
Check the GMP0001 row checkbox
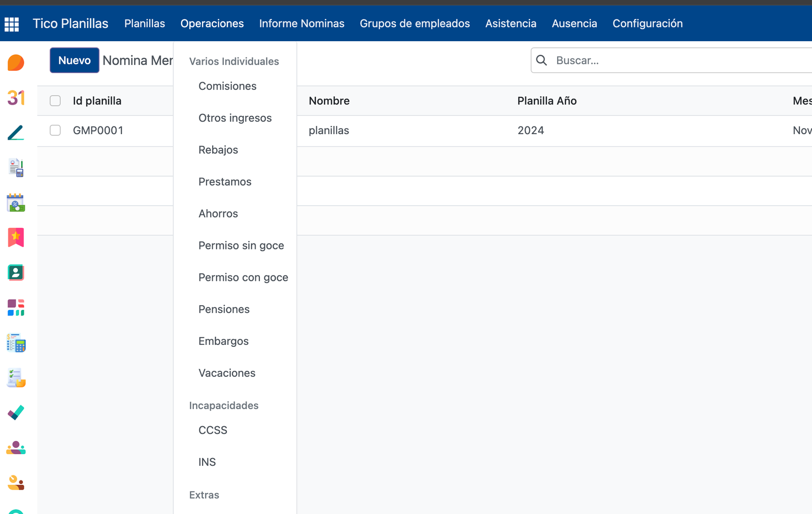[55, 131]
